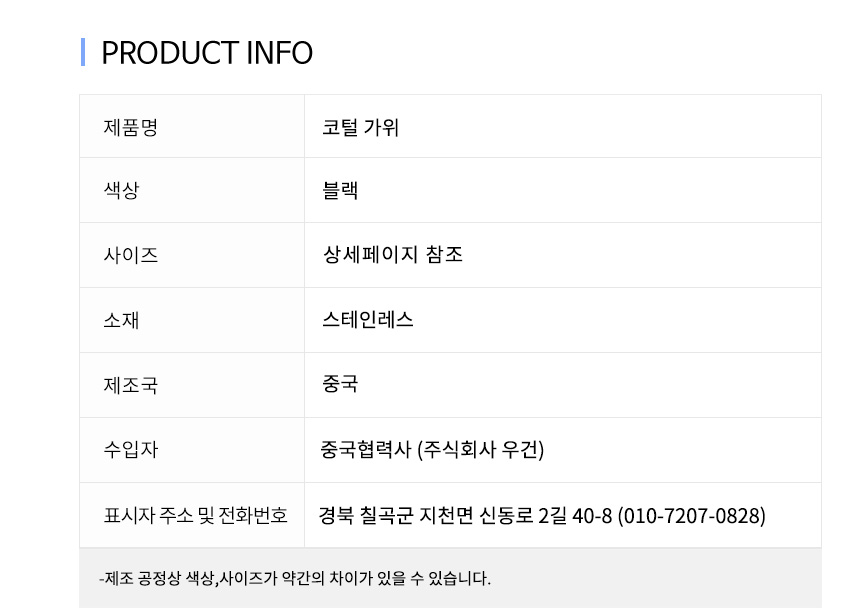The height and width of the screenshot is (615, 860).
Task: Select the 표시자 주소 및 전화번호 label
Action: click(196, 515)
